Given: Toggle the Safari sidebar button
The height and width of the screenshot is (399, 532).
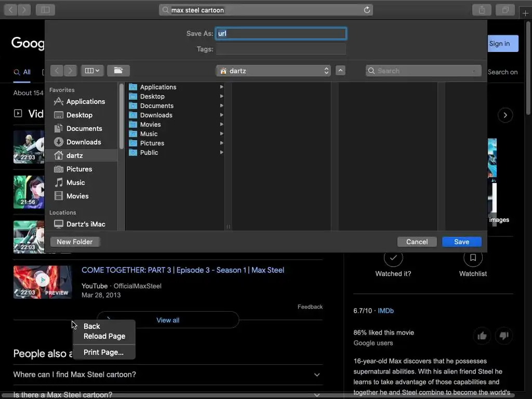Looking at the screenshot, I should point(45,10).
